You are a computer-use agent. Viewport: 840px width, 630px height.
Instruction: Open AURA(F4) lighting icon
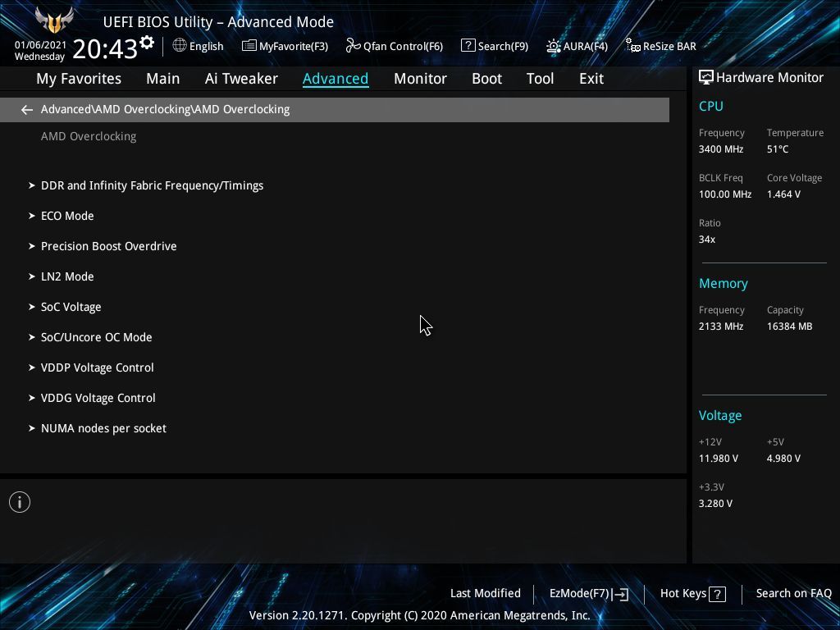554,46
